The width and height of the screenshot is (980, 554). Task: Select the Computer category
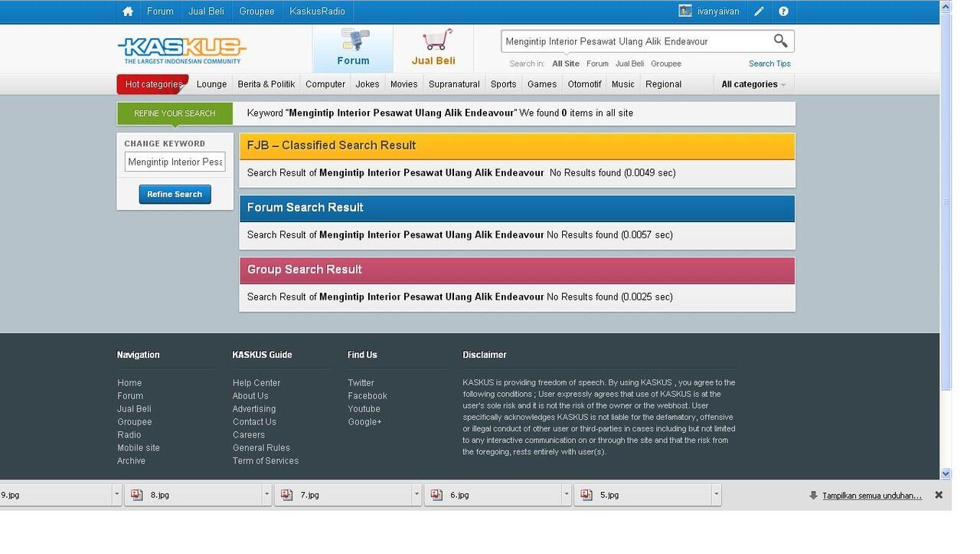[x=325, y=84]
